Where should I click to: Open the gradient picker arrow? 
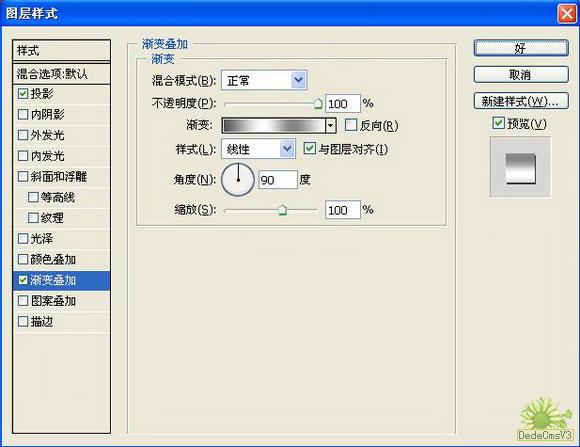pyautogui.click(x=330, y=126)
